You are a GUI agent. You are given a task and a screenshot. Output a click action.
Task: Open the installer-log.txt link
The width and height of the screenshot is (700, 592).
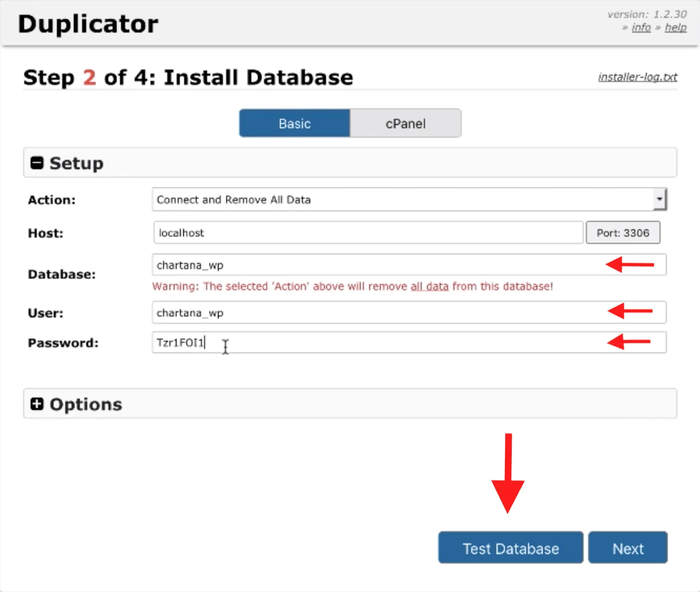pos(637,77)
